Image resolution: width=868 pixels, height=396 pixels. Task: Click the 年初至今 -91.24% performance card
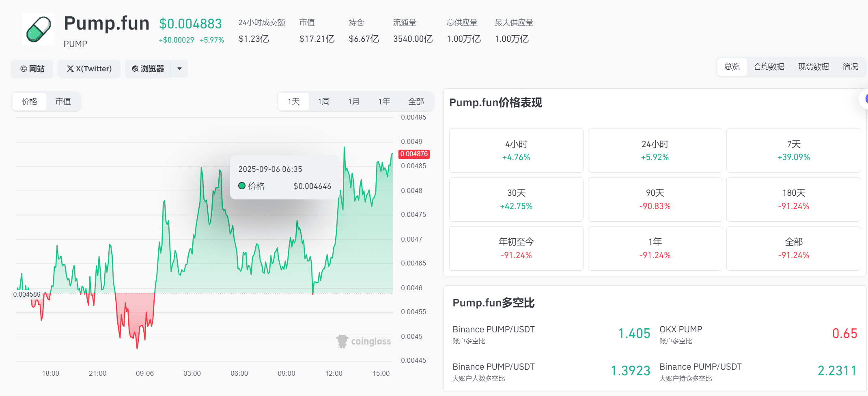tap(516, 248)
